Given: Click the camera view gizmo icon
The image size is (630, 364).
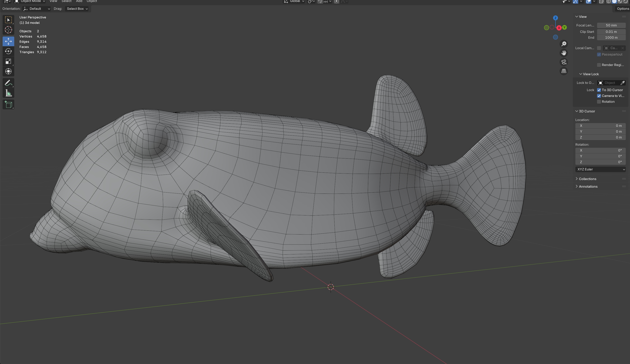Looking at the screenshot, I should click(564, 62).
